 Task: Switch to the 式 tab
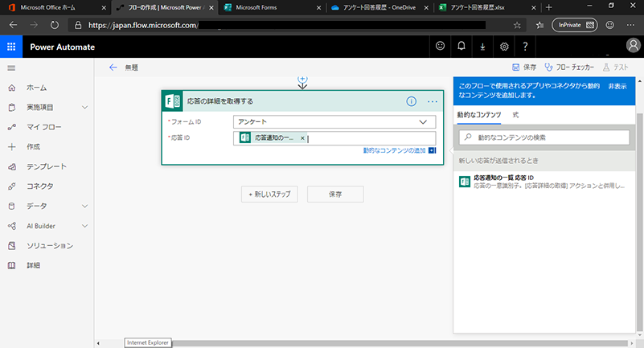tap(515, 115)
